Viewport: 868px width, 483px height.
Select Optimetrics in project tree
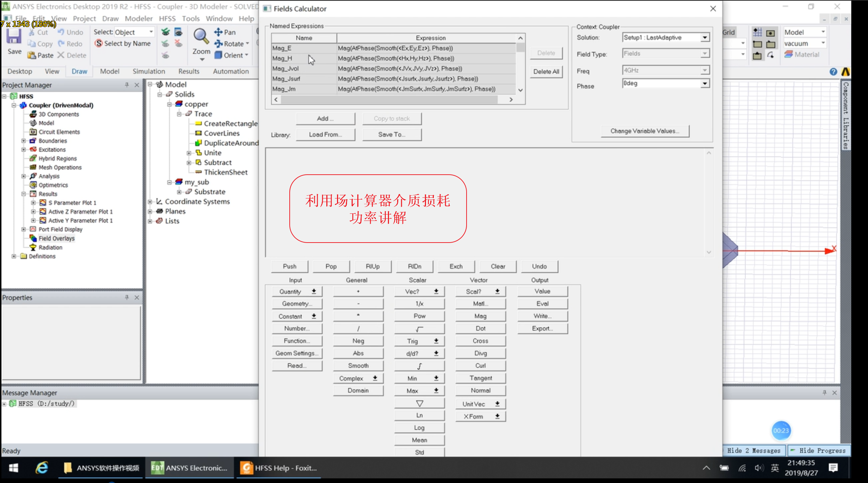click(53, 185)
